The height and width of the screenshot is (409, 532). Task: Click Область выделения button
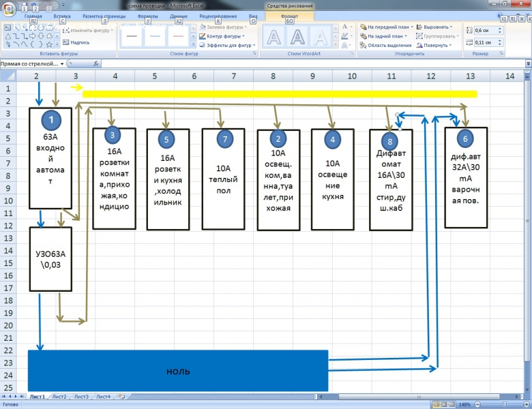(386, 45)
